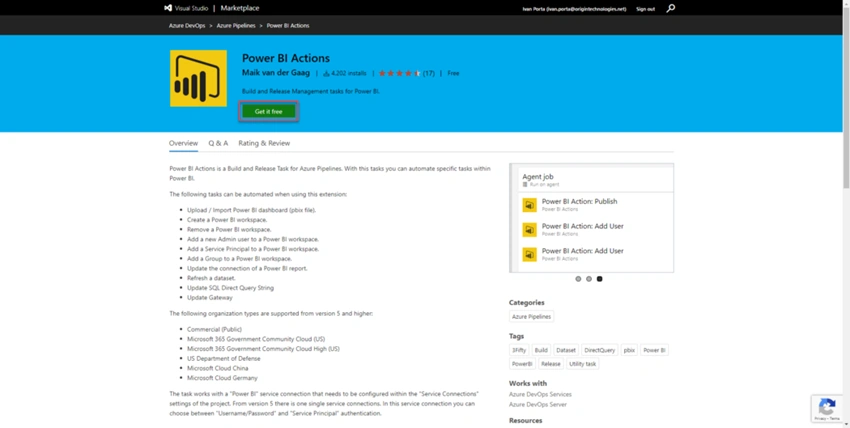Click the Sign out link
Viewport: 850px width, 428px height.
pos(645,9)
